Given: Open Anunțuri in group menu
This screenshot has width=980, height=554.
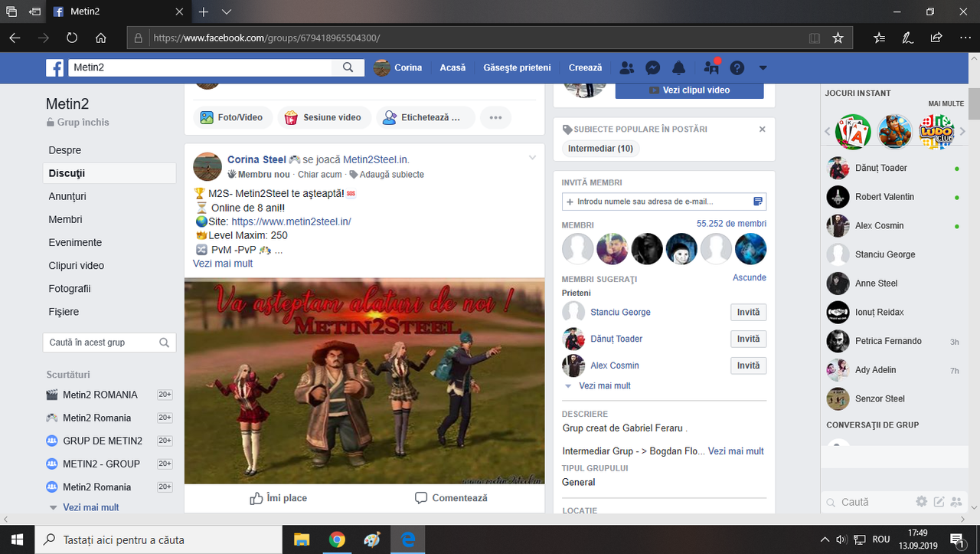Looking at the screenshot, I should (x=67, y=196).
